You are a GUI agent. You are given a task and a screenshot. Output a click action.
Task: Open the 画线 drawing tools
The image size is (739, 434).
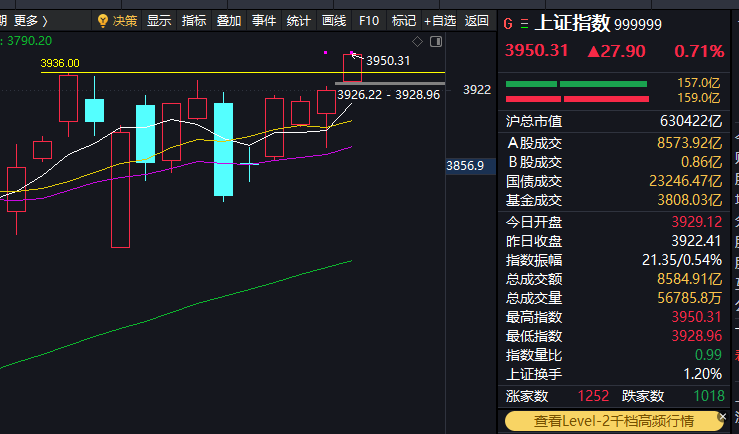[x=334, y=21]
